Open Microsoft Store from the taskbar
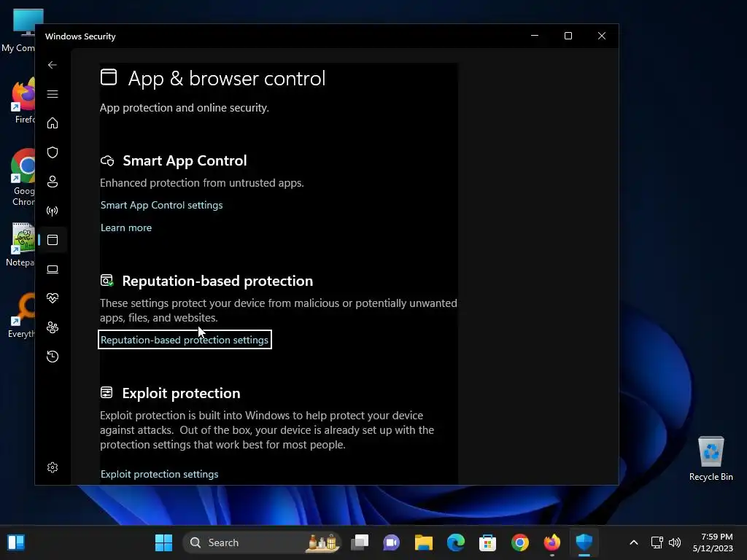Screen dimensions: 747x560 click(x=488, y=542)
